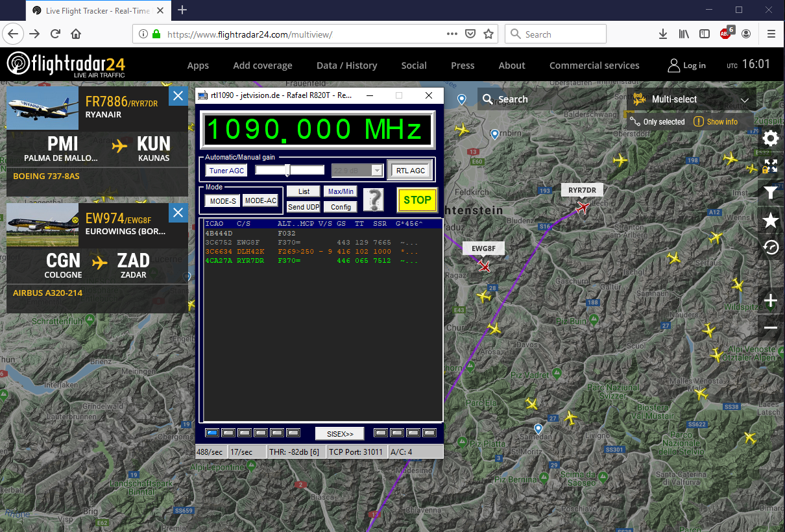The width and height of the screenshot is (785, 532).
Task: Click Send UDP button
Action: 304,207
